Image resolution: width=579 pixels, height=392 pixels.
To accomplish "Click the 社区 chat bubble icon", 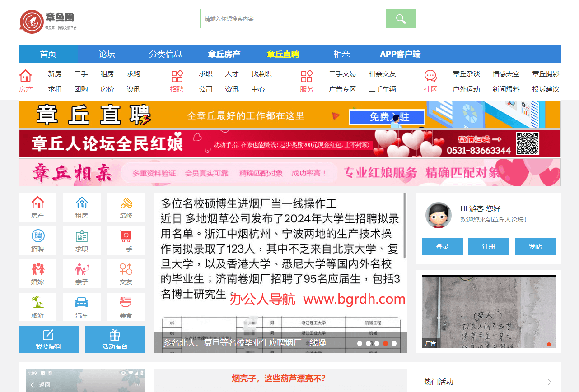I will tap(430, 76).
